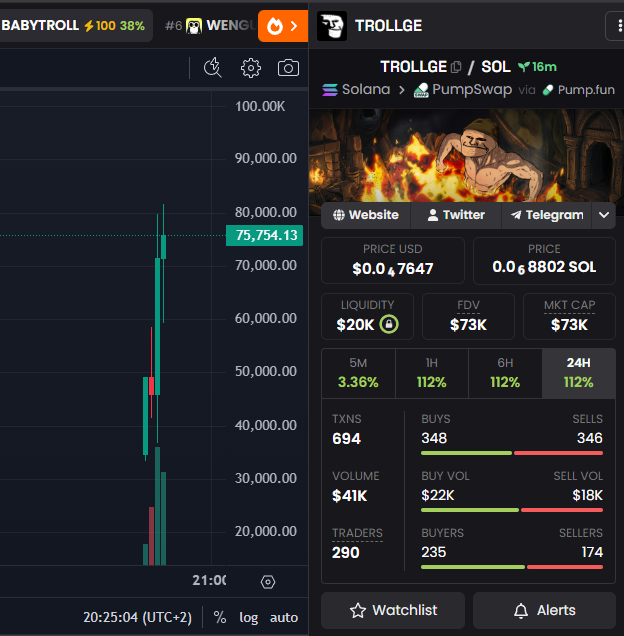This screenshot has height=636, width=624.
Task: Click the BUYS 348 count
Action: (x=434, y=438)
